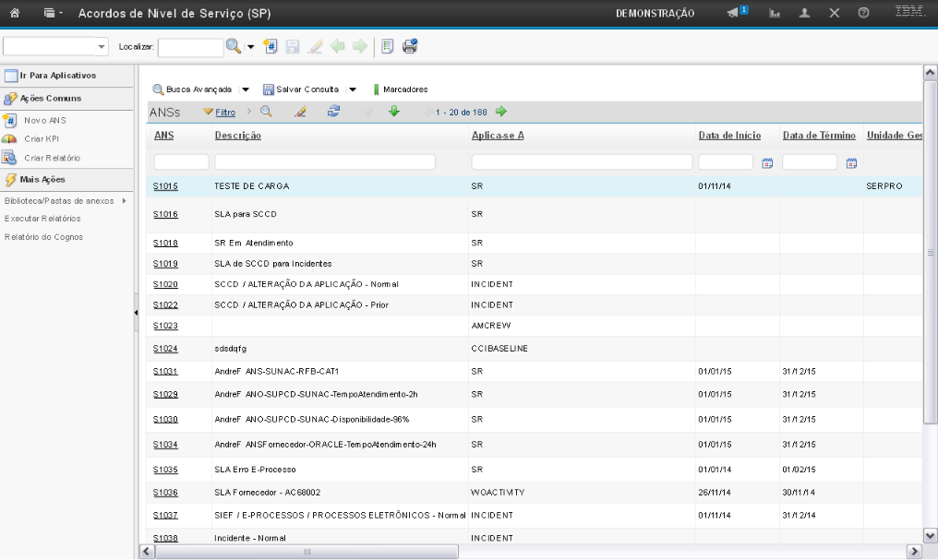Open the Go To menu dropdown in the header
Viewport: 938px width, 560px height.
53,14
